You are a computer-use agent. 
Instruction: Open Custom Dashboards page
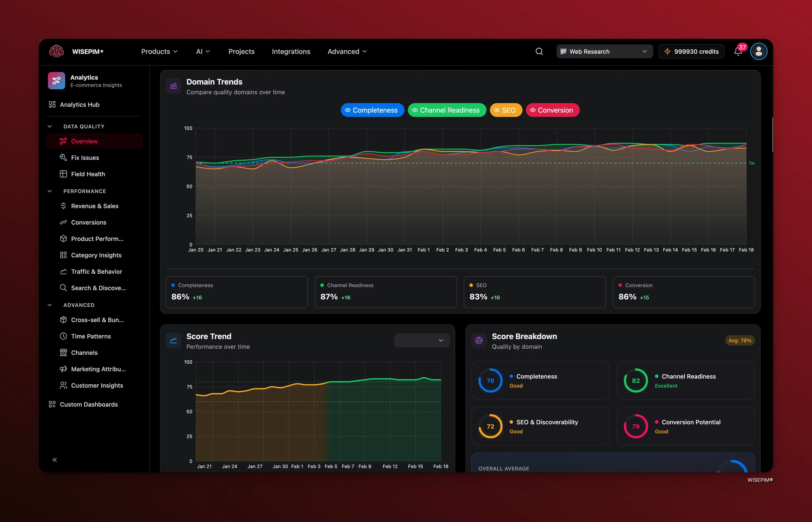88,404
